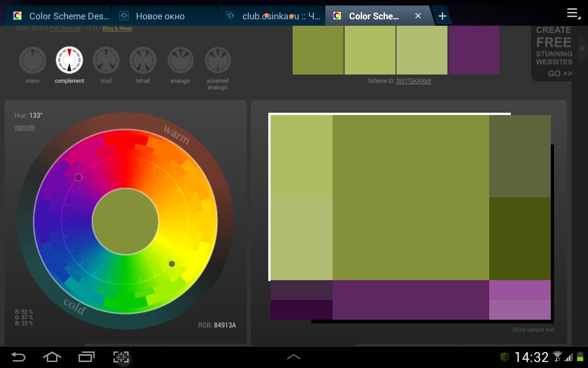Choose the tetrad scheme icon

coord(143,60)
